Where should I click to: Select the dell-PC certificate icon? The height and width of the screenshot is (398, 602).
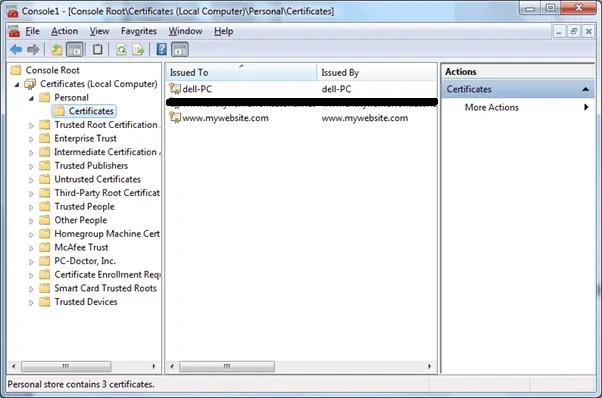[175, 89]
